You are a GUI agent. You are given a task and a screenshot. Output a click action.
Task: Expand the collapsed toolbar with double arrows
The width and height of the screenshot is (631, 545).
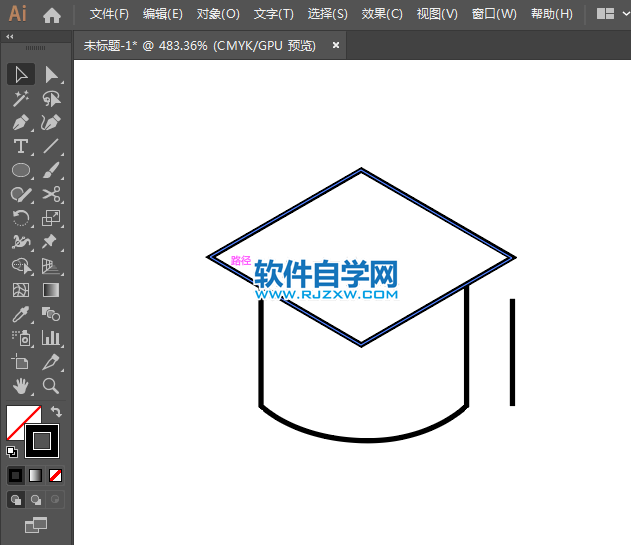[10, 36]
